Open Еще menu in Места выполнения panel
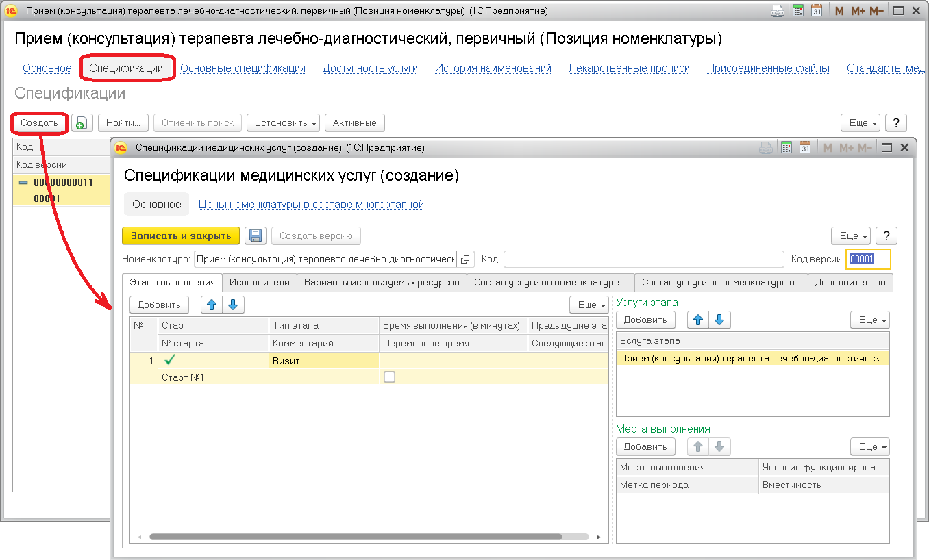 870,446
